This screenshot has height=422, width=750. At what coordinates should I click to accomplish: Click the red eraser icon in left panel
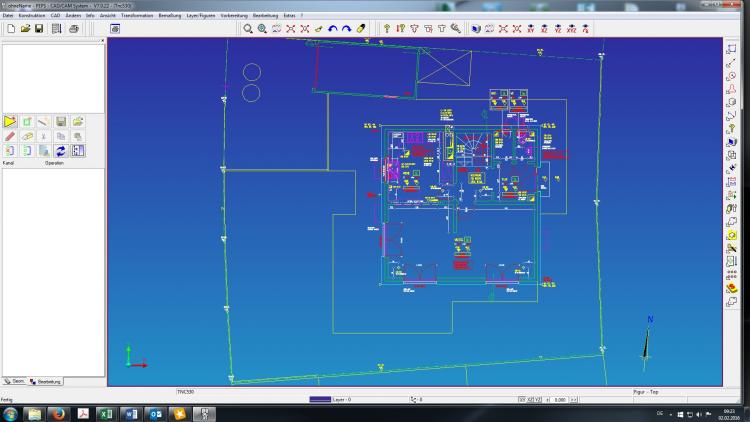10,136
